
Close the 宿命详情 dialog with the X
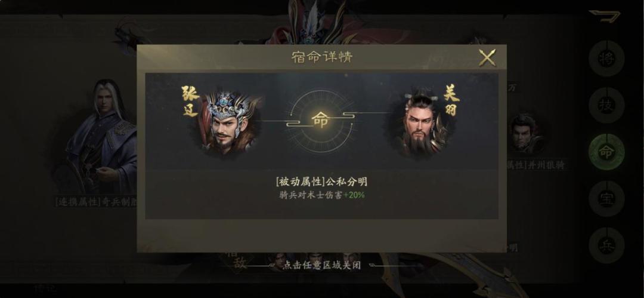tap(487, 57)
